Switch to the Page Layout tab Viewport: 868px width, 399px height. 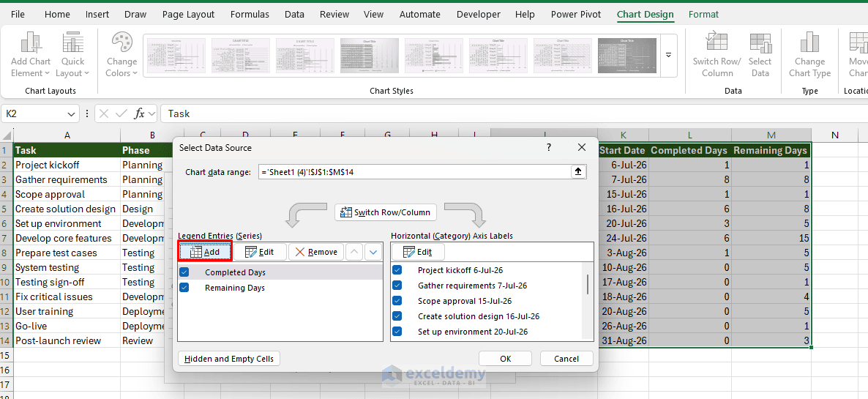(188, 15)
